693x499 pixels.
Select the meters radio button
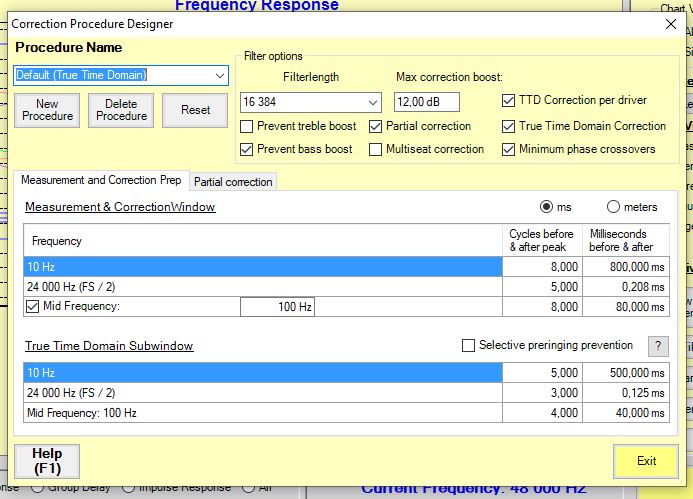pos(614,207)
